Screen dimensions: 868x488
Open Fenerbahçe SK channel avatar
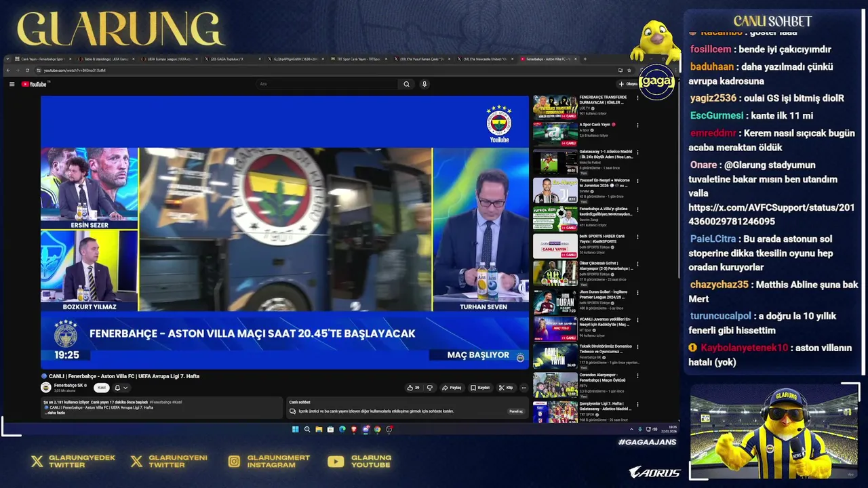point(46,387)
